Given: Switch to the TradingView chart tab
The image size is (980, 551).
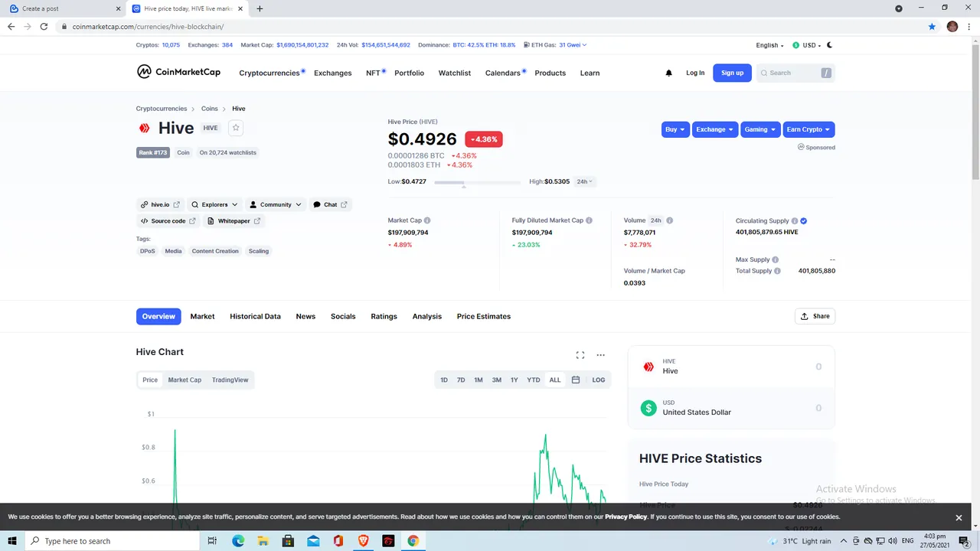Looking at the screenshot, I should pyautogui.click(x=230, y=380).
